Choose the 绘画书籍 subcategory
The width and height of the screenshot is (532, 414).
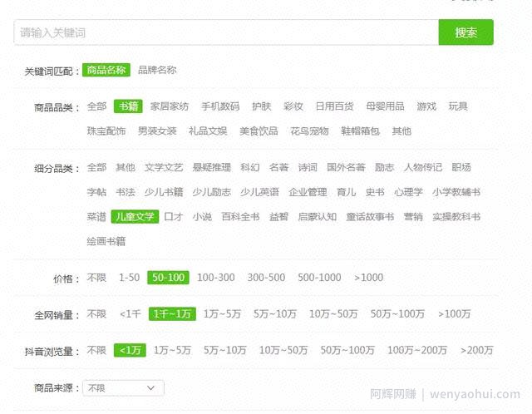pos(106,241)
